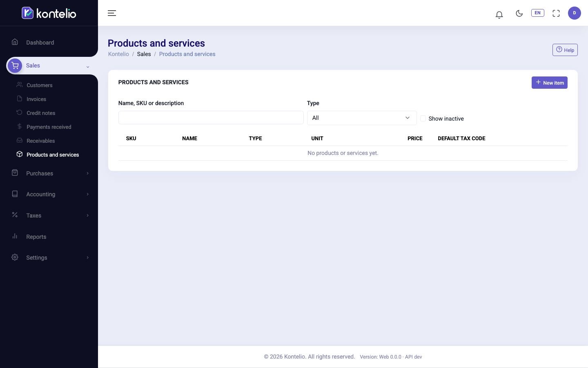Switch to dark mode moon icon
The height and width of the screenshot is (368, 588).
(x=519, y=13)
